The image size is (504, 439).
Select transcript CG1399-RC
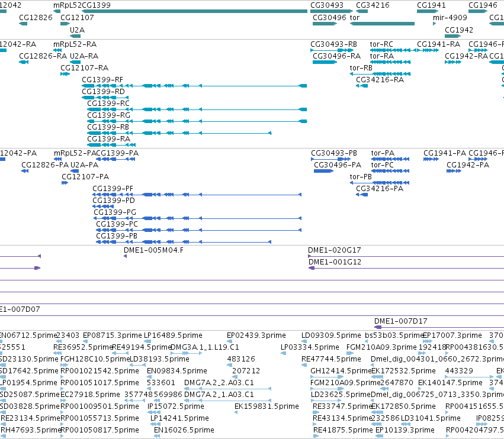click(x=108, y=104)
